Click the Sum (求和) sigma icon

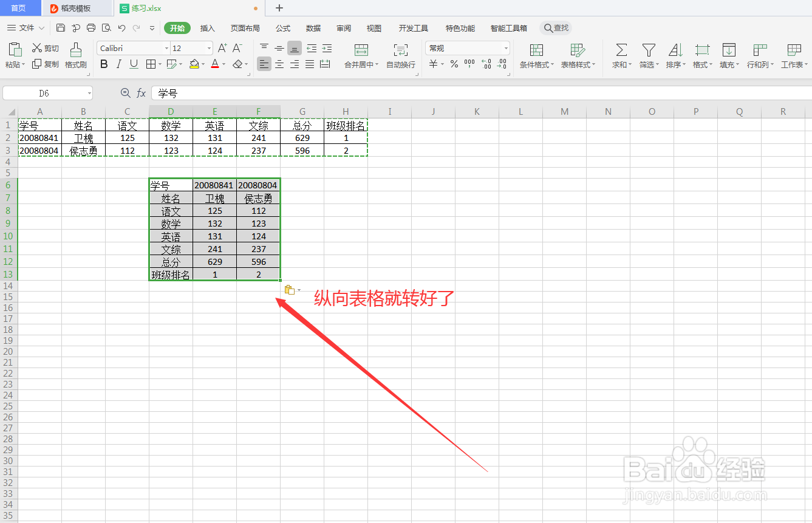click(x=621, y=50)
